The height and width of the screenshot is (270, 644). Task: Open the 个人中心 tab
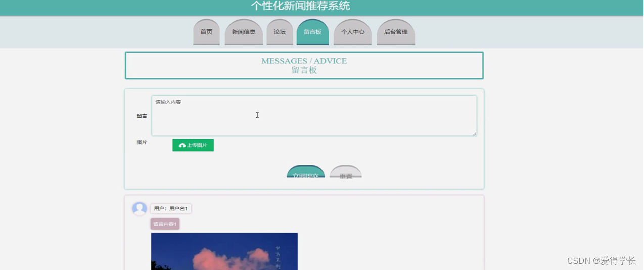click(x=352, y=32)
